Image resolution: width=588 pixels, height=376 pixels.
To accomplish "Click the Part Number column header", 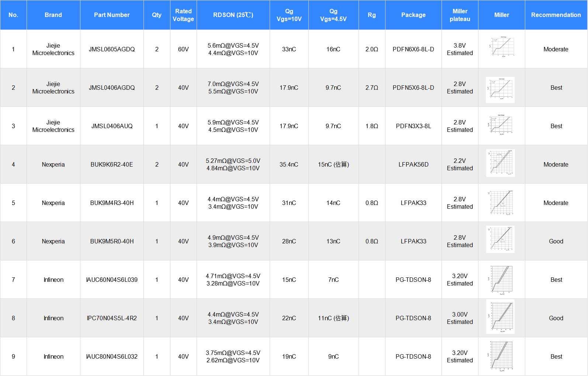I will pos(112,15).
